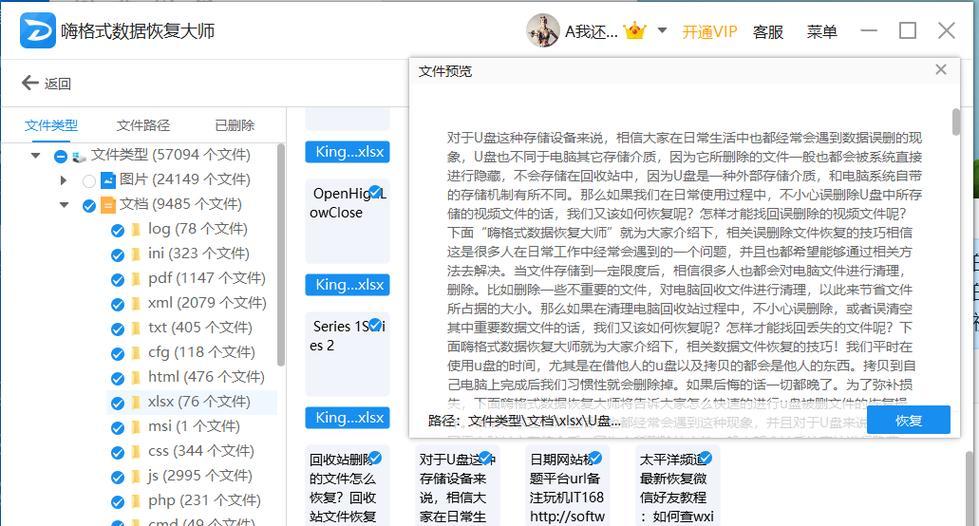The height and width of the screenshot is (526, 979).
Task: Click the folder icon of xlsx row
Action: pos(135,402)
